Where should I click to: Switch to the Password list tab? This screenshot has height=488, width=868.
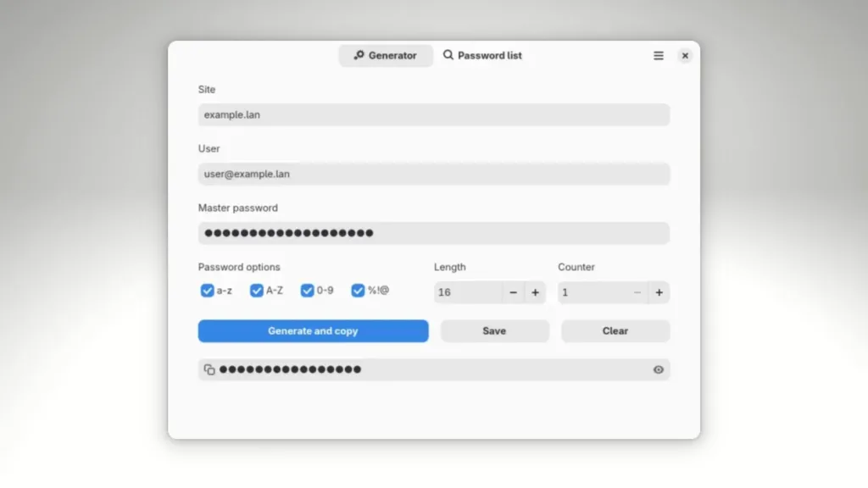point(482,55)
